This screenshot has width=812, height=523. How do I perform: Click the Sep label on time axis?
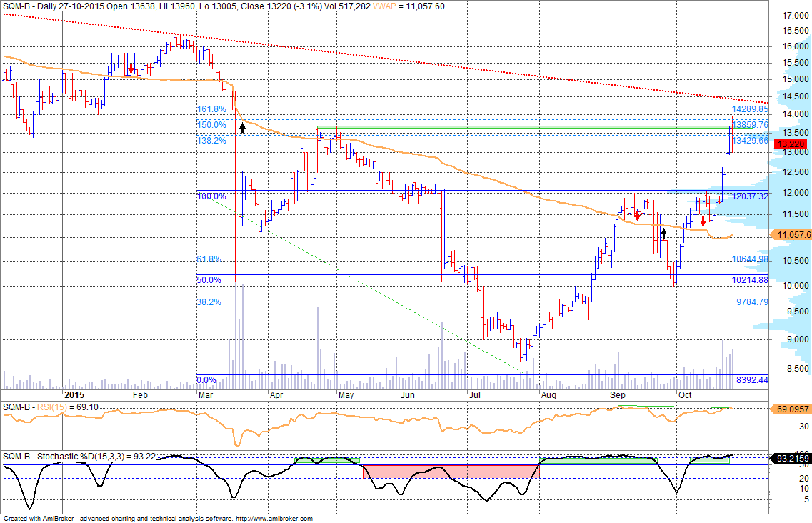(617, 394)
